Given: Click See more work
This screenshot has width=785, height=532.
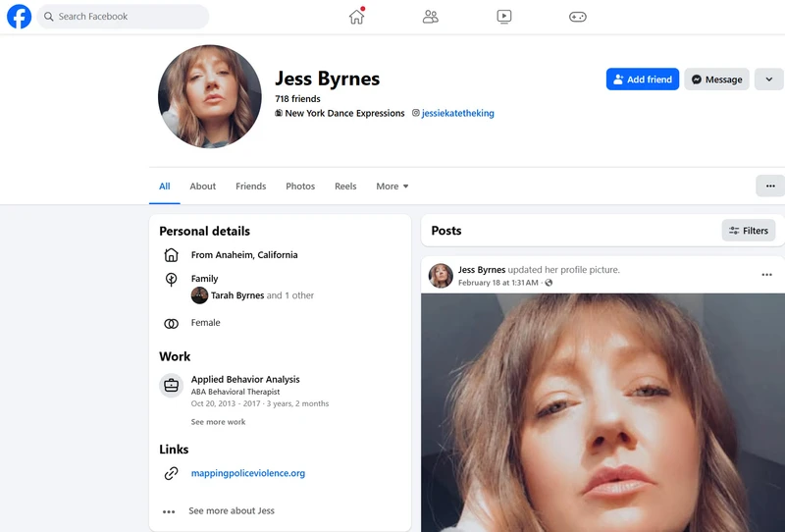Looking at the screenshot, I should click(218, 422).
